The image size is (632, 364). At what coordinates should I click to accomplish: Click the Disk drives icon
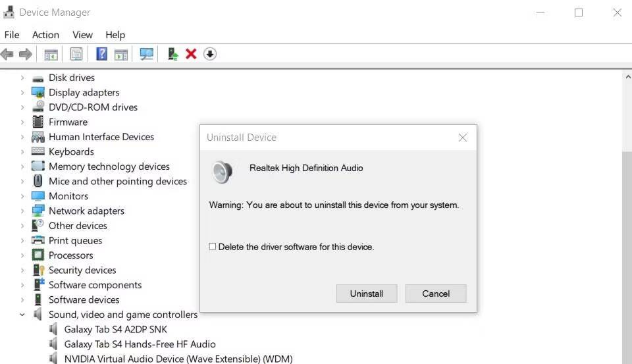coord(38,78)
